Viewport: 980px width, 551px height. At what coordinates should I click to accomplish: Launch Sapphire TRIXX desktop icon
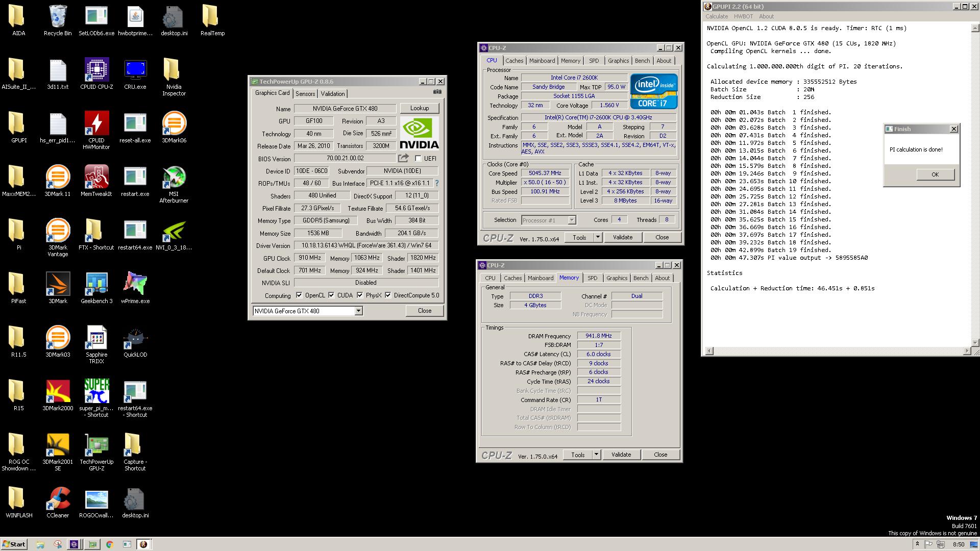(x=96, y=345)
